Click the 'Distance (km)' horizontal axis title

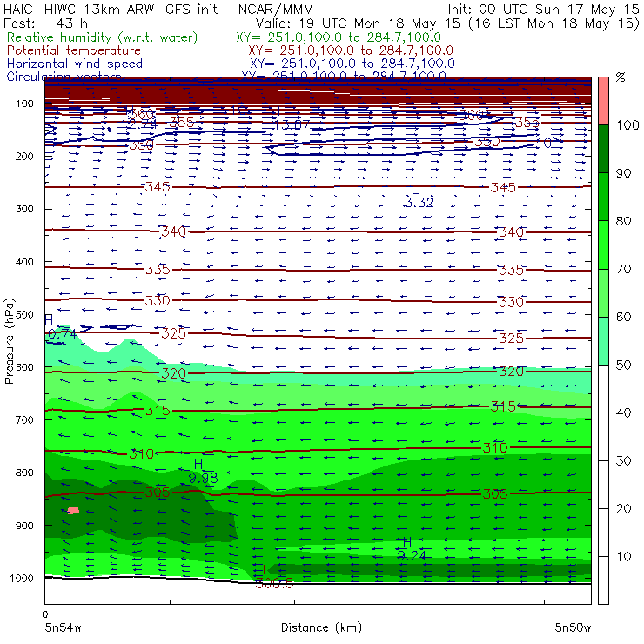point(321,627)
